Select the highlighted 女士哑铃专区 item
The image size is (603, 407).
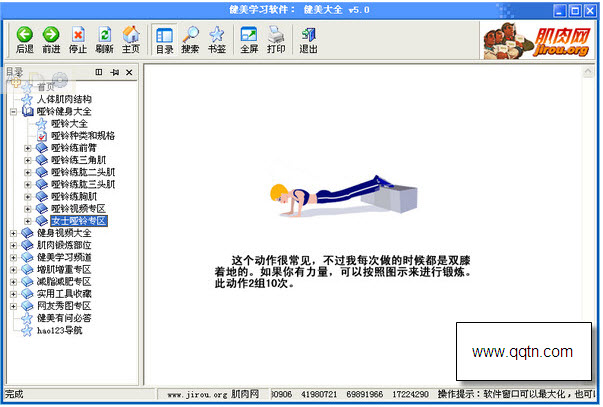click(x=79, y=221)
